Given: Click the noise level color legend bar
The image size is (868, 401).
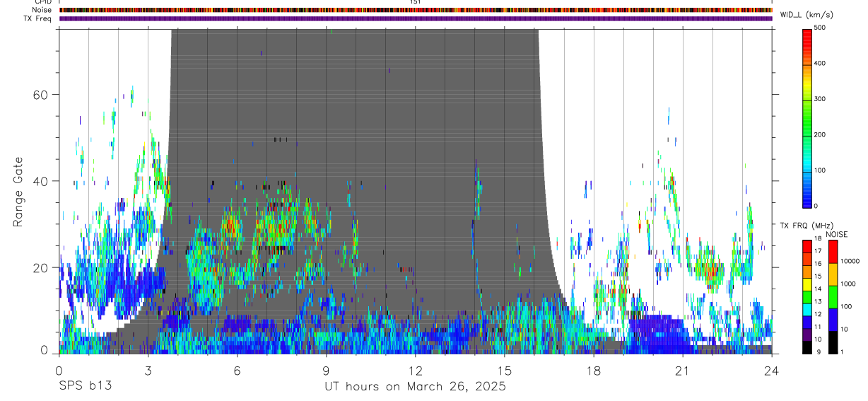Looking at the screenshot, I should coord(833,296).
